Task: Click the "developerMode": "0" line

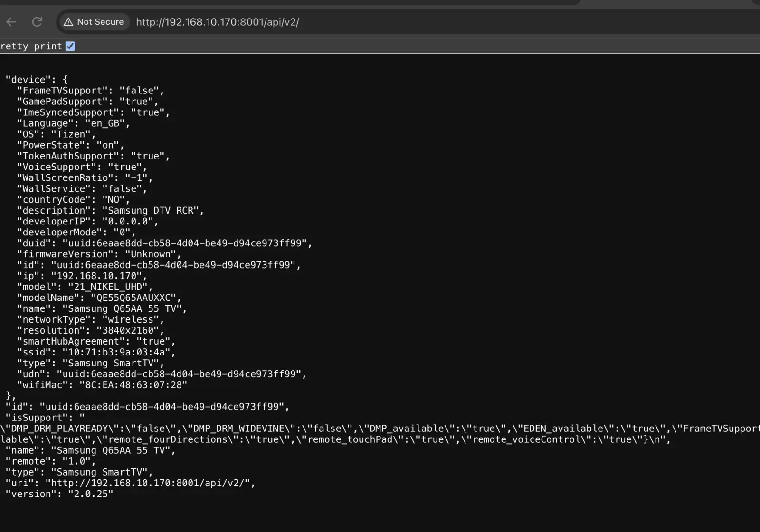Action: click(x=76, y=233)
